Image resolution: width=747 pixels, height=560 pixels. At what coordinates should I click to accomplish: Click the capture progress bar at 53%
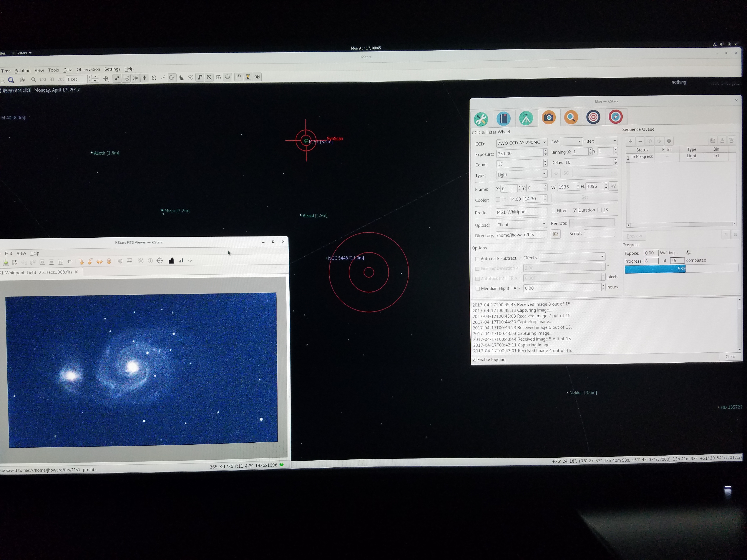[681, 269]
